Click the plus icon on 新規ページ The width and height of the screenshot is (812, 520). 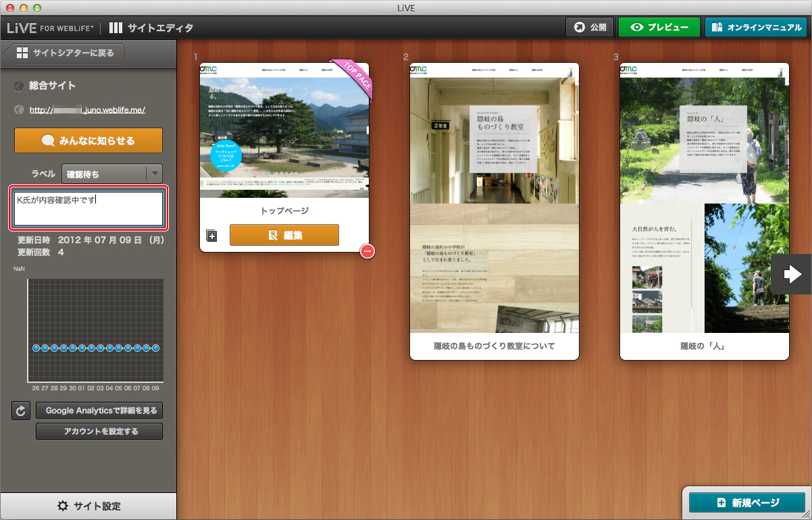(x=721, y=502)
